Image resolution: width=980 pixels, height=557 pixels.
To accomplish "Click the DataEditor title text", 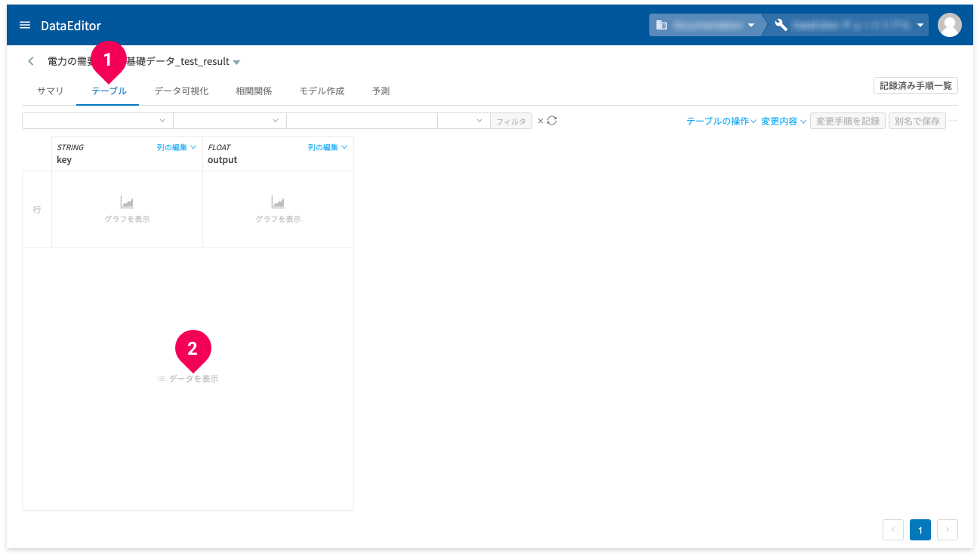I will tap(71, 26).
